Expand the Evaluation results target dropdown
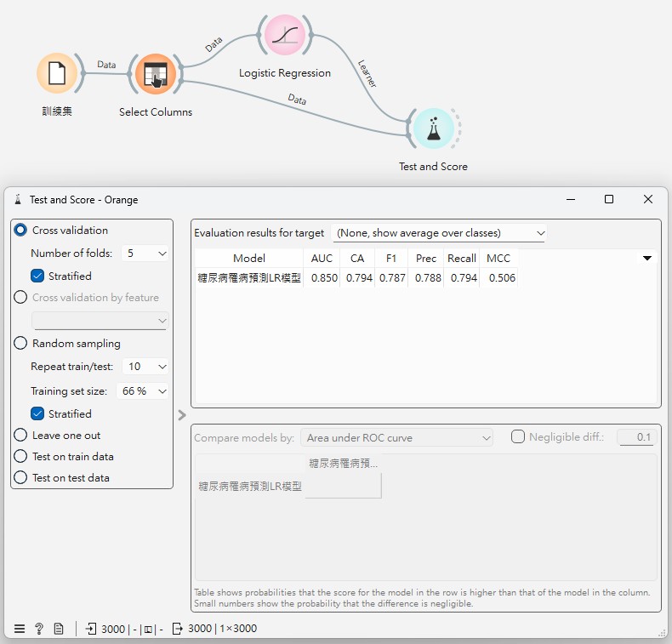This screenshot has height=644, width=672. [439, 233]
